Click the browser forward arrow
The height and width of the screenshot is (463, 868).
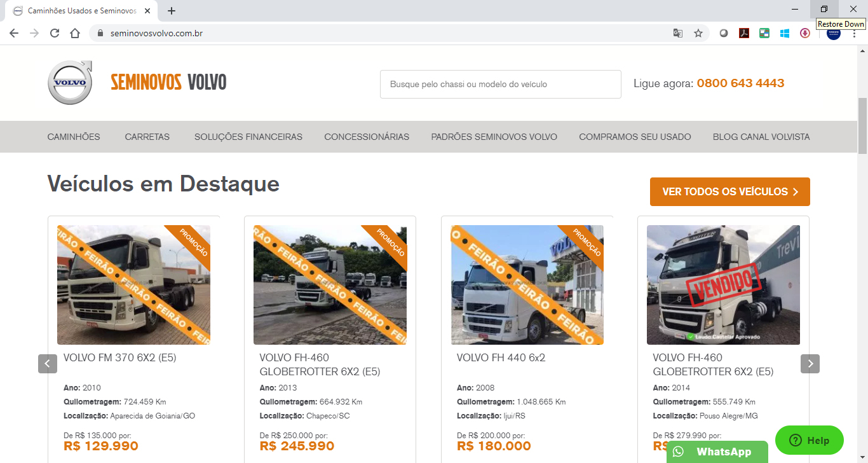tap(34, 33)
